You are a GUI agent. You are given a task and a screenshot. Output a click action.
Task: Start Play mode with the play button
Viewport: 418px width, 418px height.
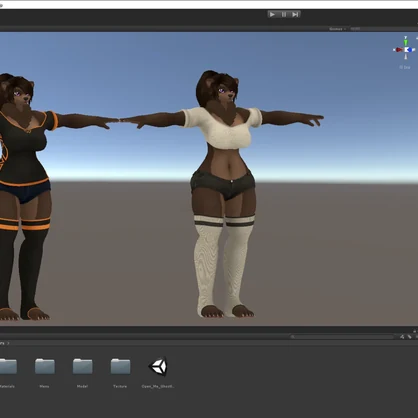(x=272, y=14)
